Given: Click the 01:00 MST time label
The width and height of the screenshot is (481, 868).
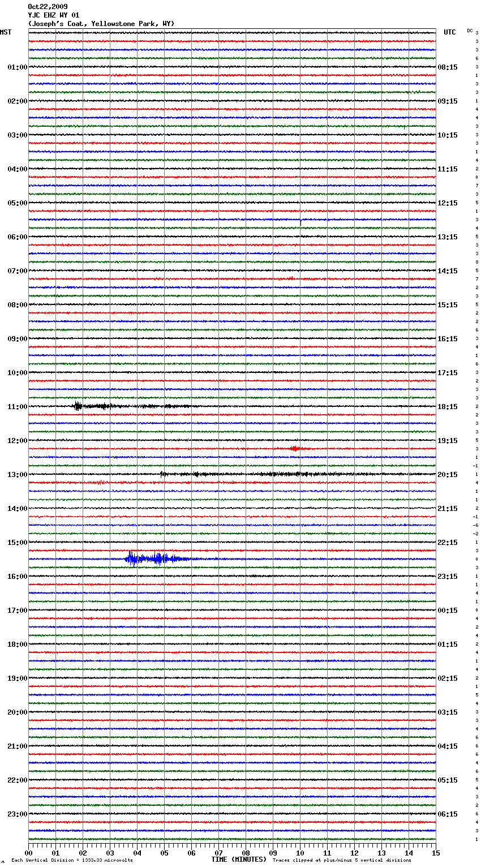Looking at the screenshot, I should click(x=18, y=67).
